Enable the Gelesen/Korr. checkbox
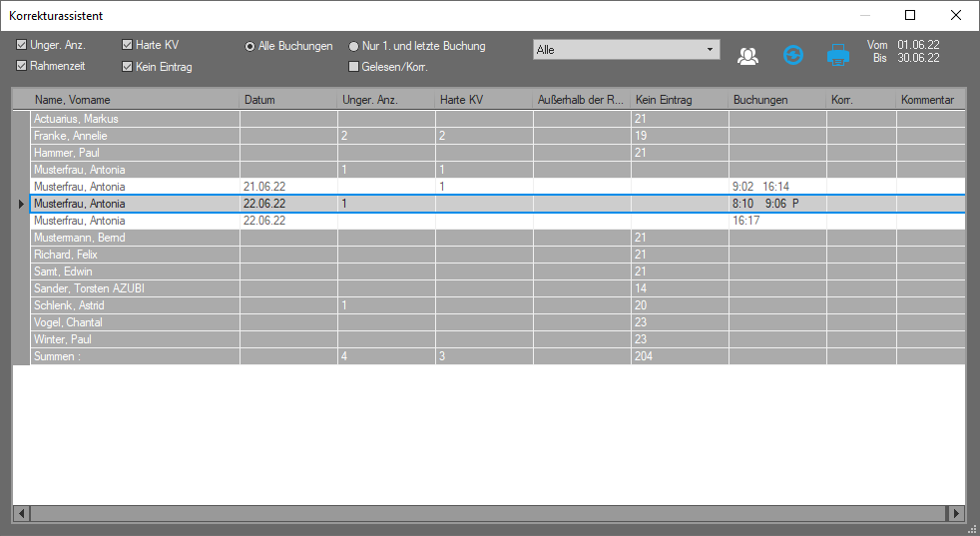 coord(353,67)
